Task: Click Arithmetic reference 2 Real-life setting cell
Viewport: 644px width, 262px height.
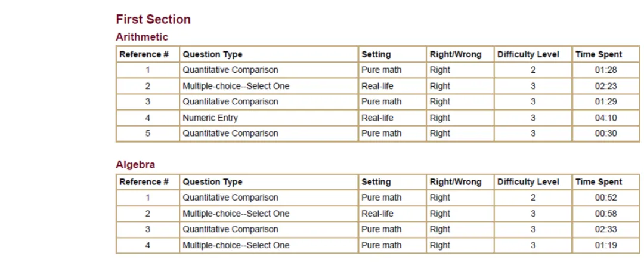Action: pos(377,86)
